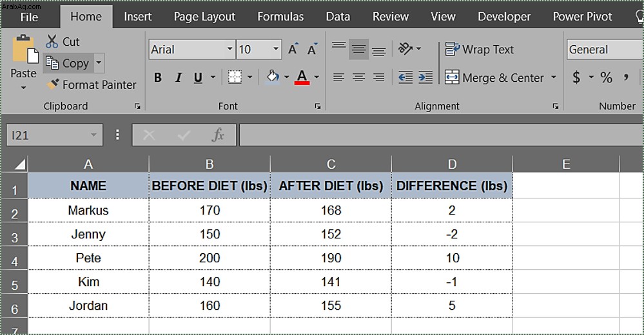Open the Page Layout tab

204,16
